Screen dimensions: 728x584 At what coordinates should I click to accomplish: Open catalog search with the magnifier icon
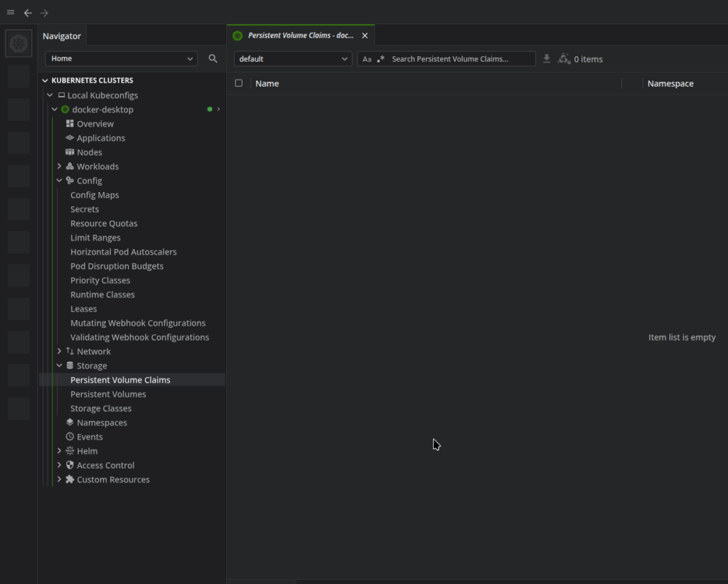click(x=213, y=59)
